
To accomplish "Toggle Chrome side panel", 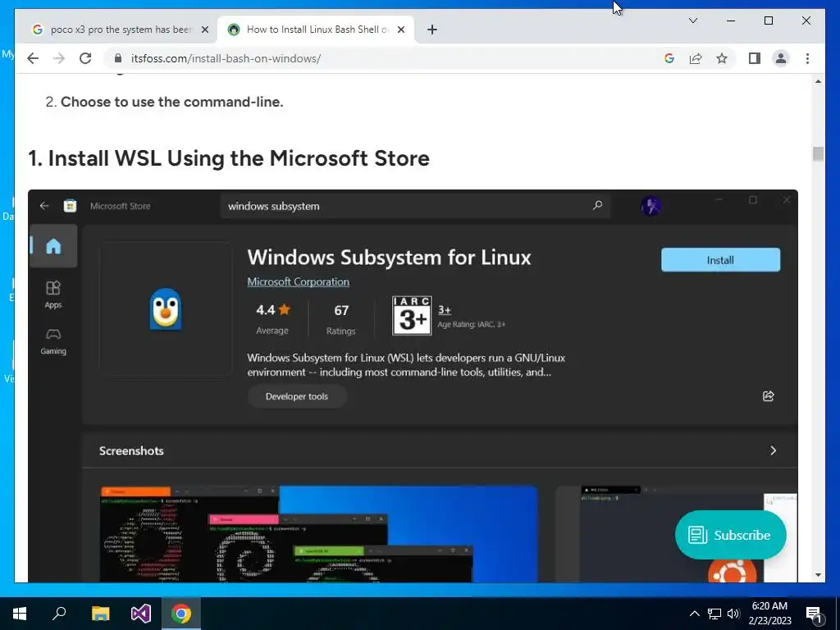I will 755,58.
